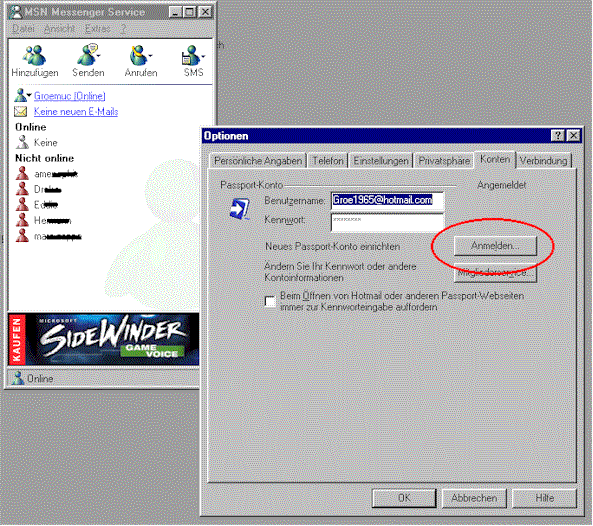Open the status dropdown next to Groemuc

pyautogui.click(x=29, y=95)
